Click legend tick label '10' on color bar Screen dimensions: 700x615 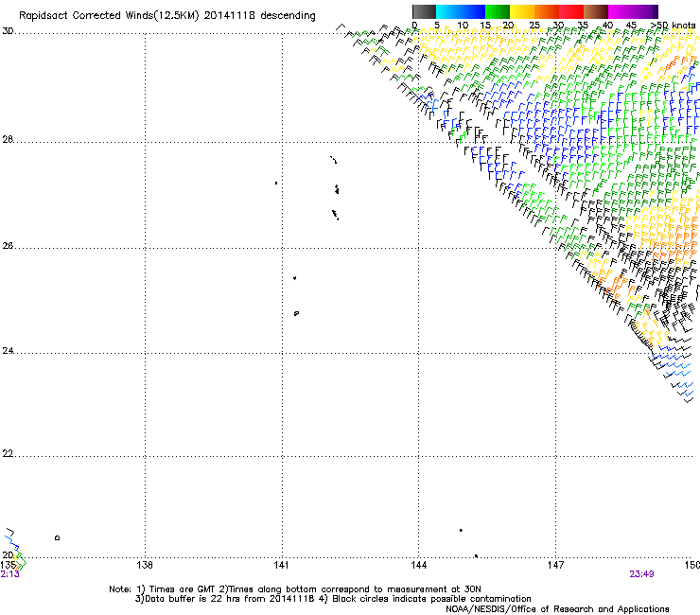click(x=463, y=26)
